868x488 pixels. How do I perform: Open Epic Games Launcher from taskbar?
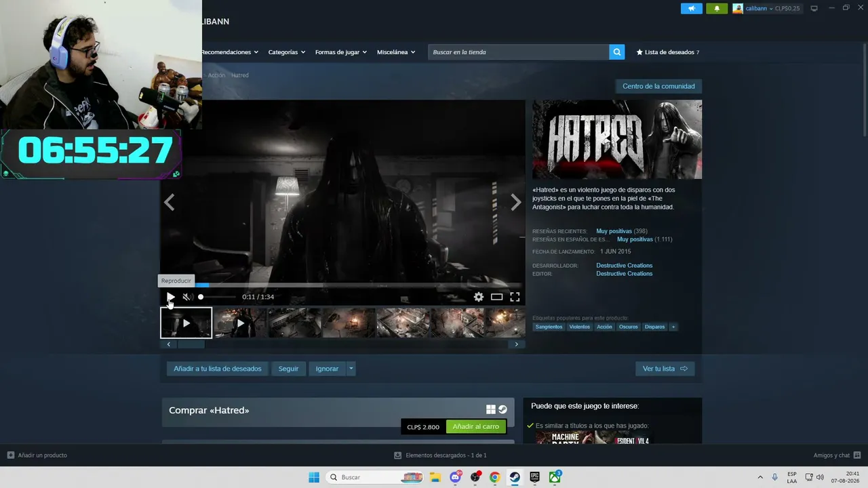coord(534,477)
